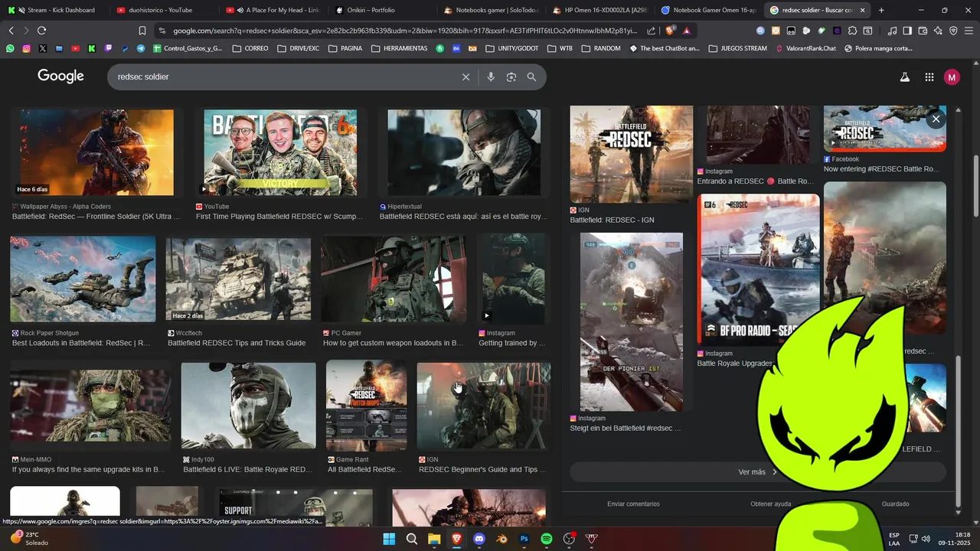Bookmark this page in the address bar

point(142,31)
